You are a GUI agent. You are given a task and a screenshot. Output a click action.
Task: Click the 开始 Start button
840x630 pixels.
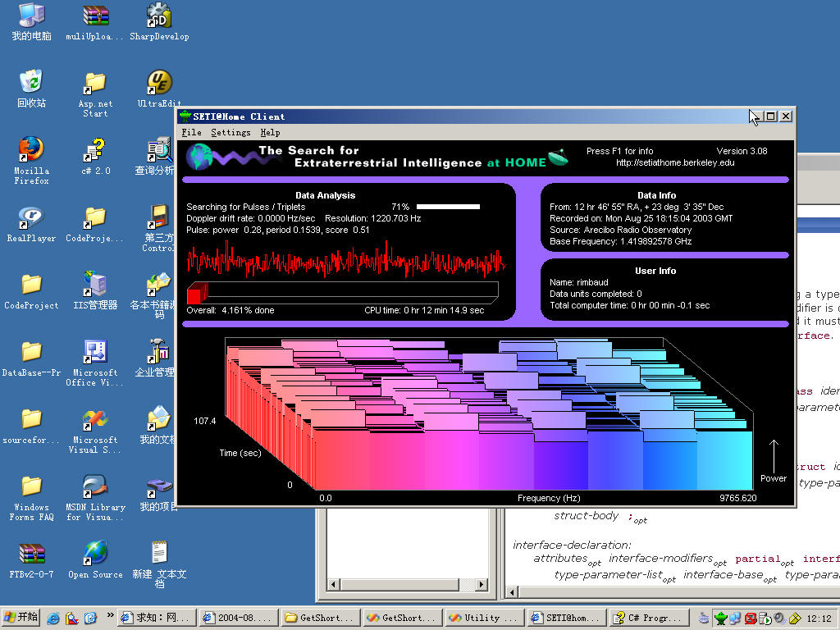point(21,618)
